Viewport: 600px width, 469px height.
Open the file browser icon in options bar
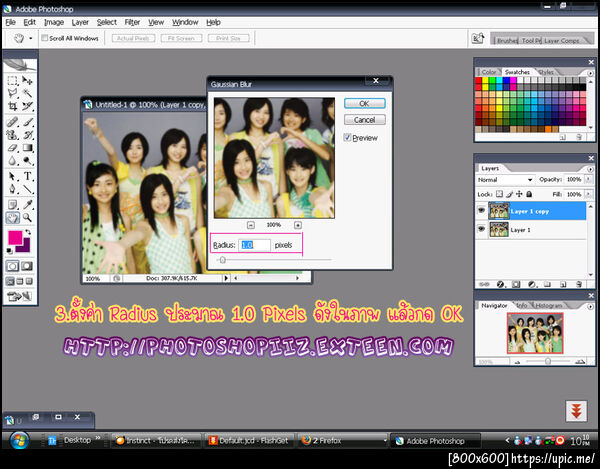478,38
